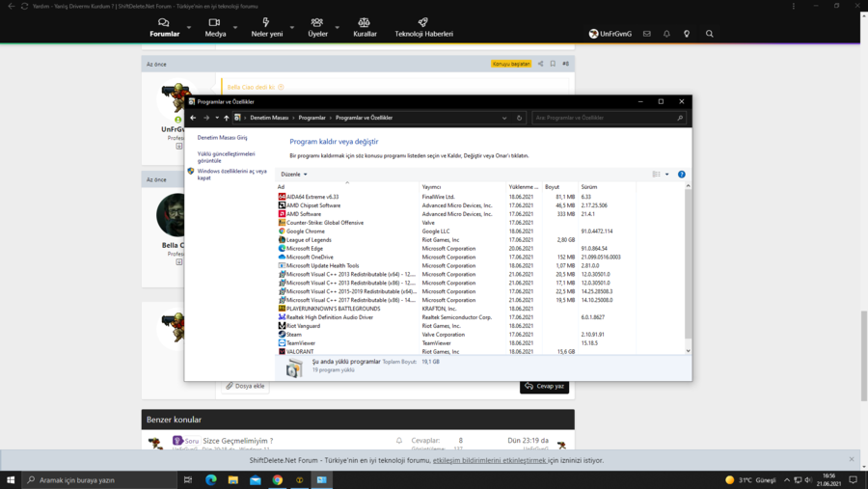
Task: Go to Teknoloji Haberleri section
Action: click(423, 27)
